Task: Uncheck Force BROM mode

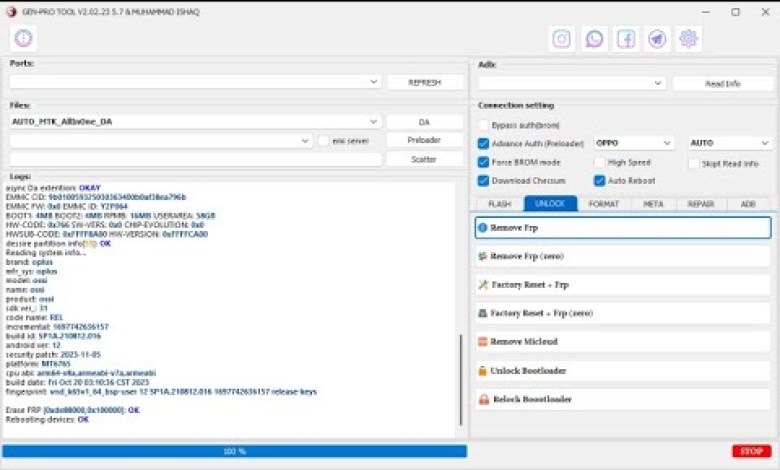Action: tap(484, 162)
